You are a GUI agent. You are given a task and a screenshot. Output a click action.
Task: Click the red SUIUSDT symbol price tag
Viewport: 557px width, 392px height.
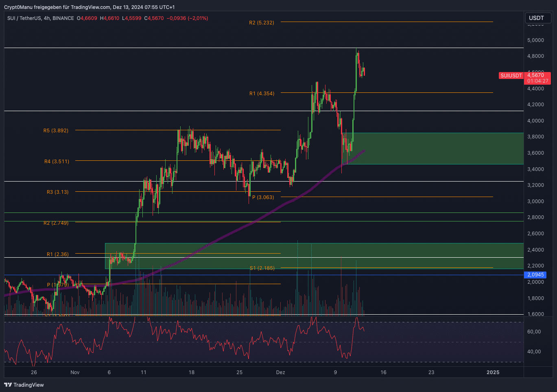[511, 76]
